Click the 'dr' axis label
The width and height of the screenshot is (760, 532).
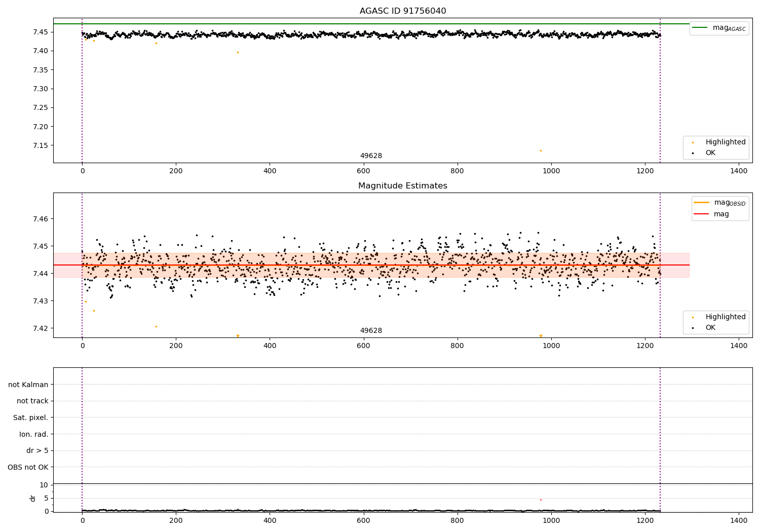[x=33, y=498]
